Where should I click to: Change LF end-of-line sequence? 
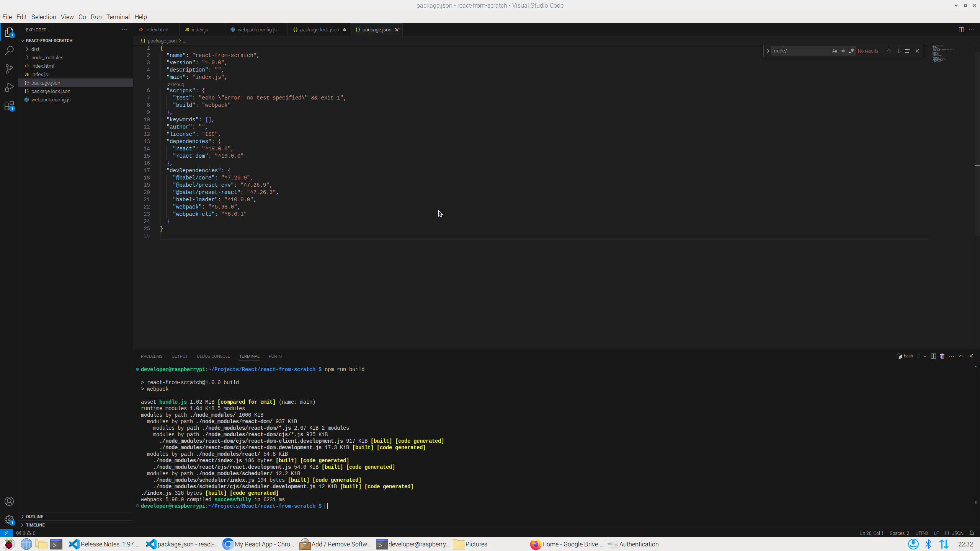(936, 533)
